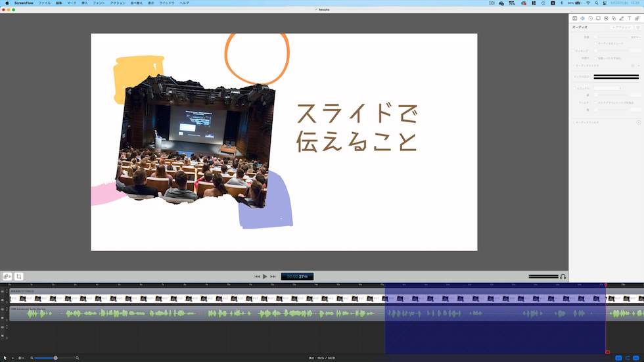Open the アクション menu in menu bar
The height and width of the screenshot is (362, 644).
[118, 3]
